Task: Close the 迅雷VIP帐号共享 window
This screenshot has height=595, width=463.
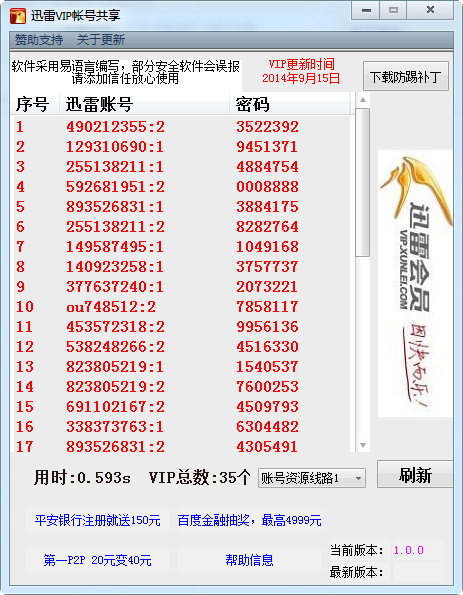Action: pos(430,10)
